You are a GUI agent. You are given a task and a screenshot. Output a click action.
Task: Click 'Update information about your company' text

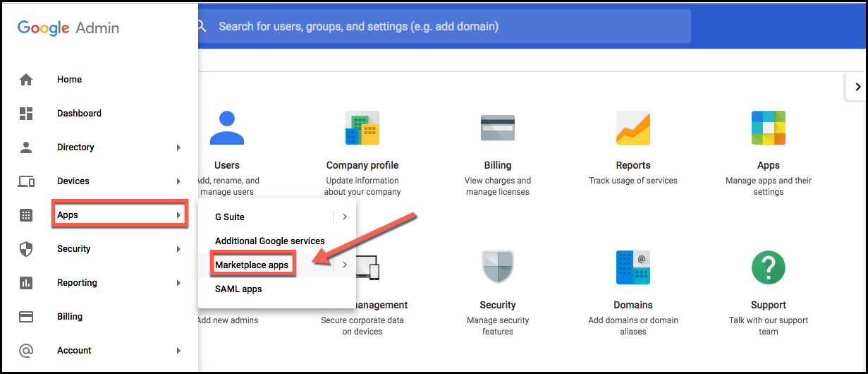[362, 186]
